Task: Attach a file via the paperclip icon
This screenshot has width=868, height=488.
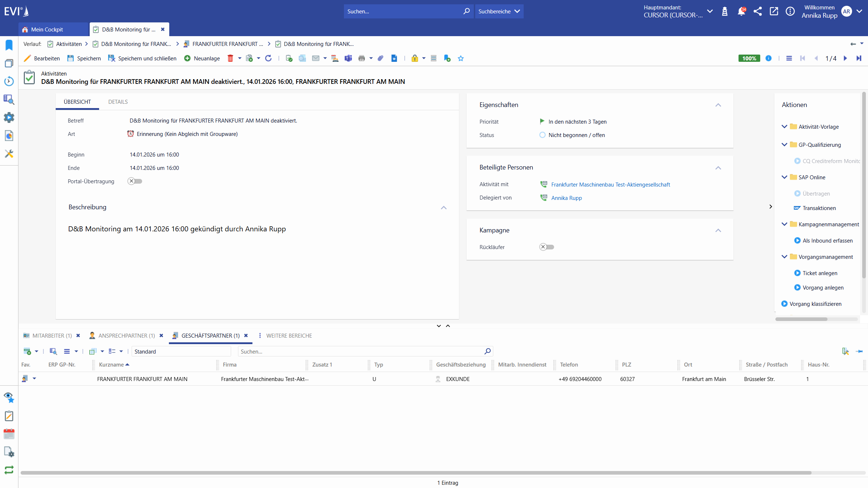Action: 380,58
